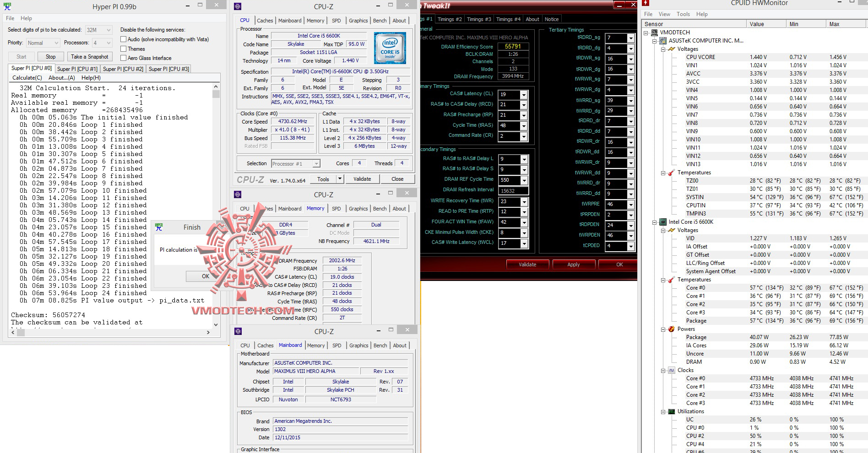Image resolution: width=868 pixels, height=453 pixels.
Task: Click the Voltages icon under ASUSTeK in HWMonitor
Action: tap(672, 49)
